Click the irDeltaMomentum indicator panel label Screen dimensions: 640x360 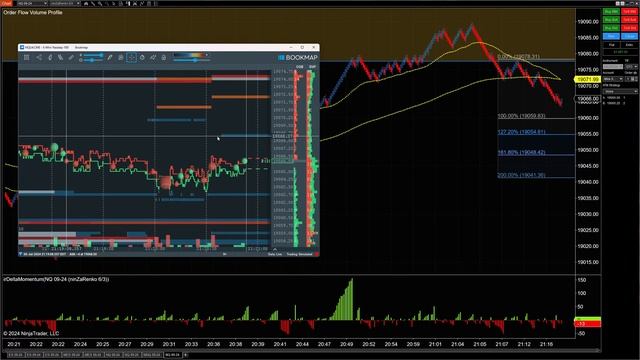[56, 279]
